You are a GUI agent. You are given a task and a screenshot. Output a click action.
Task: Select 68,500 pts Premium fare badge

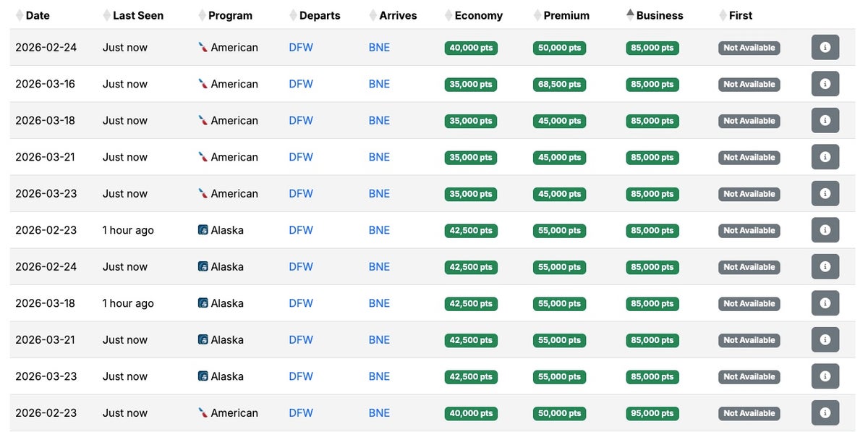click(x=559, y=85)
